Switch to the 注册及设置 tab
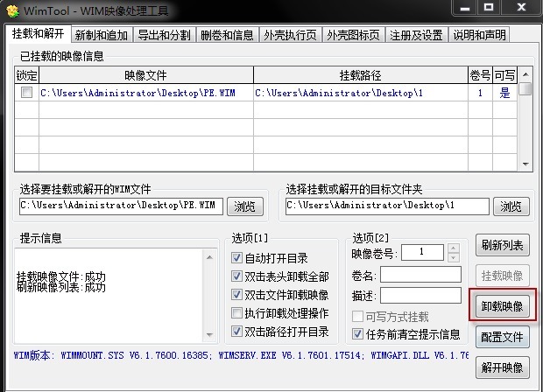 (416, 35)
